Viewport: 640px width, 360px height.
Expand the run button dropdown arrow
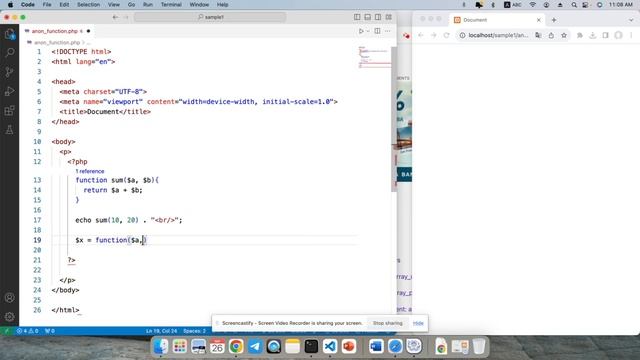(x=368, y=31)
